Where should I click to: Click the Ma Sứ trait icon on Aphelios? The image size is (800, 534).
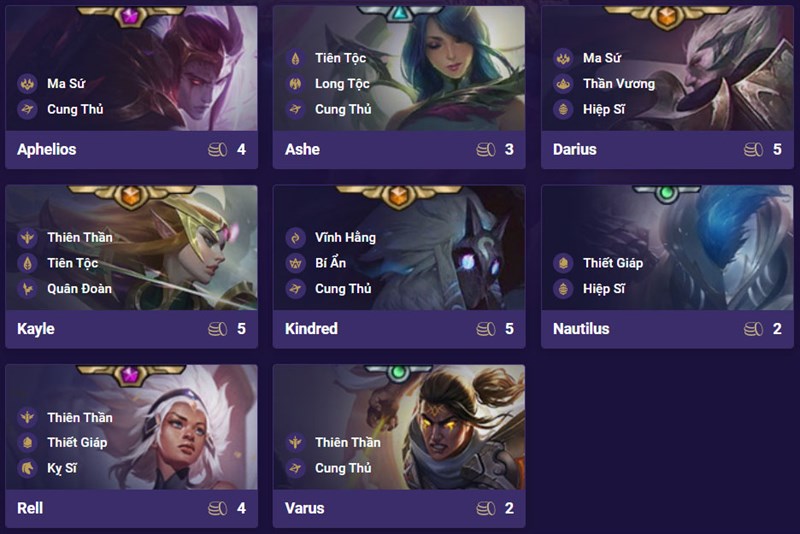click(28, 83)
